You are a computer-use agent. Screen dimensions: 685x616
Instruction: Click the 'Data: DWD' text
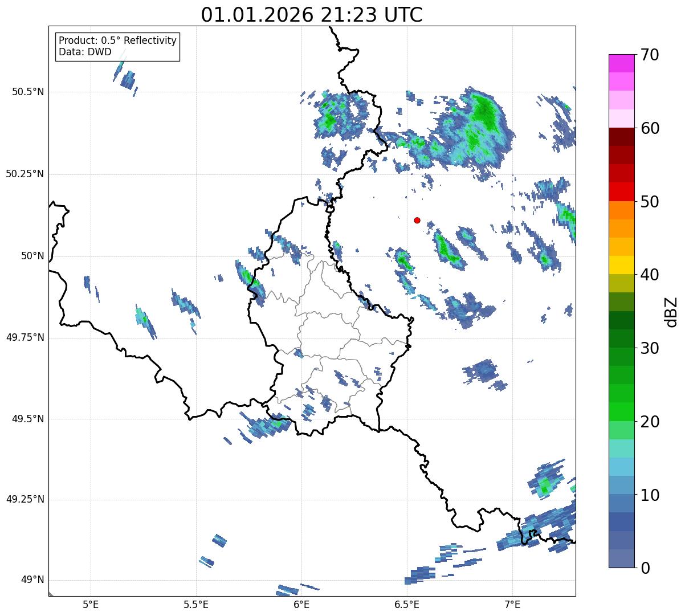click(x=85, y=52)
